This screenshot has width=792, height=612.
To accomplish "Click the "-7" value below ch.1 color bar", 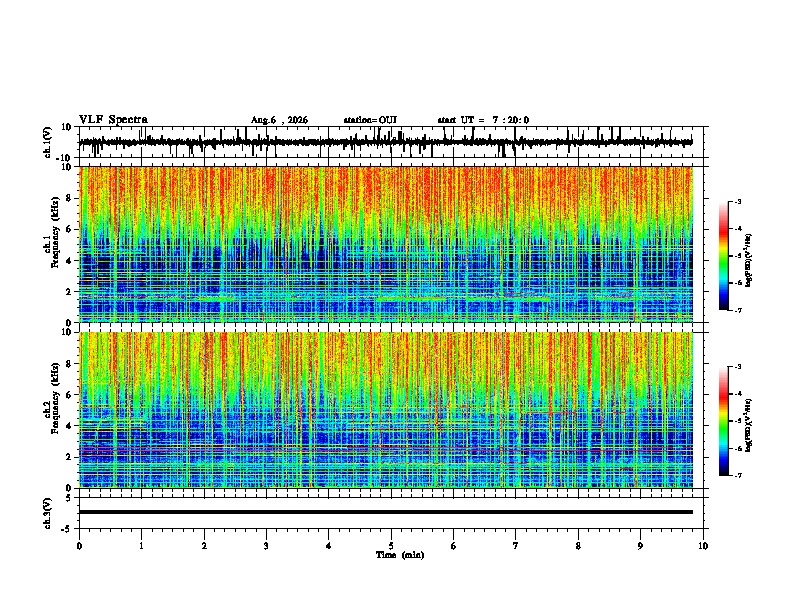I will 738,310.
